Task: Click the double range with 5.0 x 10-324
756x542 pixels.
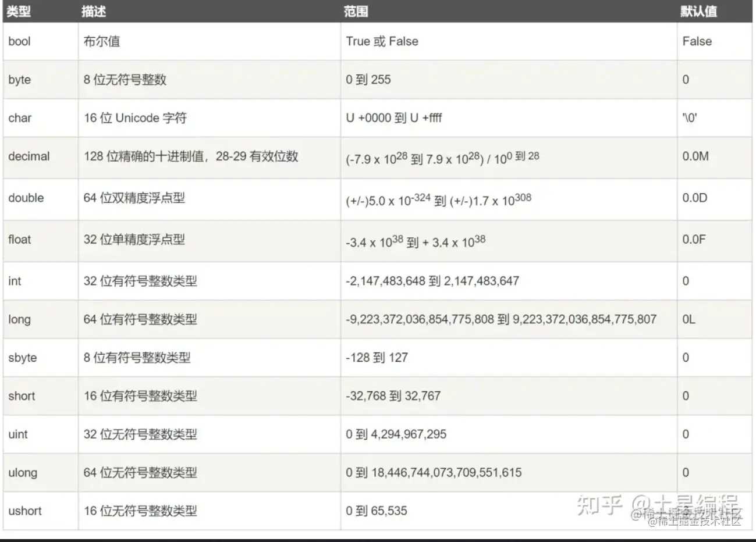Action: pos(438,199)
